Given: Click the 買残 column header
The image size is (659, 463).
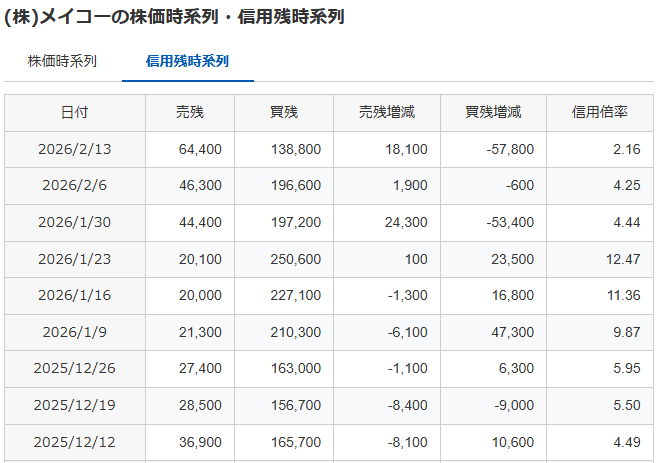Looking at the screenshot, I should [284, 113].
